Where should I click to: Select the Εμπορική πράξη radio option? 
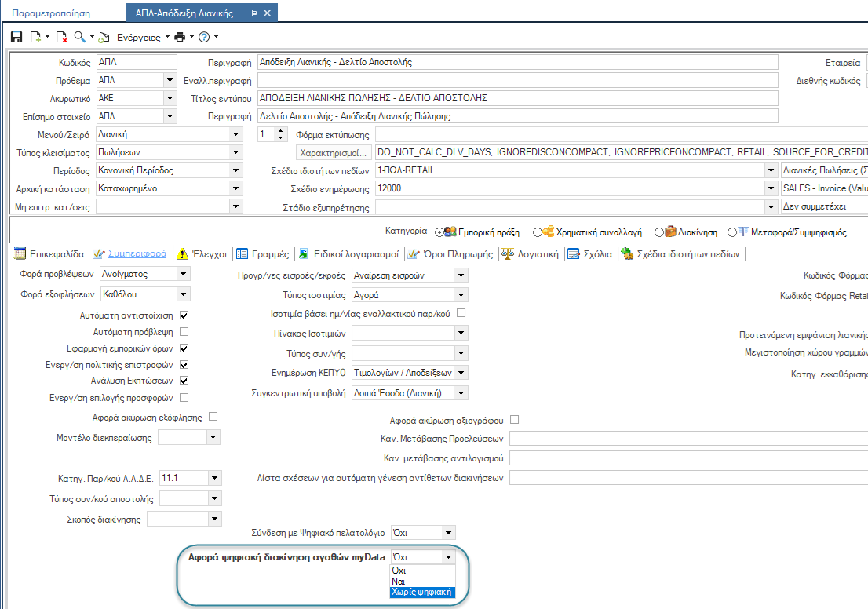[x=439, y=232]
